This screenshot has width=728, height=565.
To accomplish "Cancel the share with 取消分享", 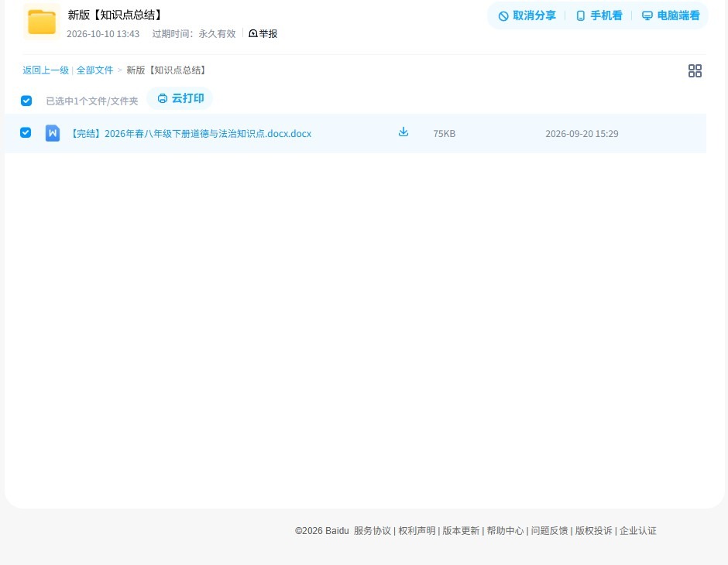I will (x=527, y=15).
